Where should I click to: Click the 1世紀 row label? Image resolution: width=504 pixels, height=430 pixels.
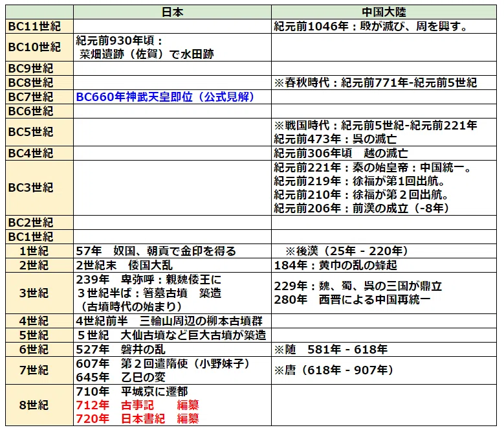tap(34, 251)
